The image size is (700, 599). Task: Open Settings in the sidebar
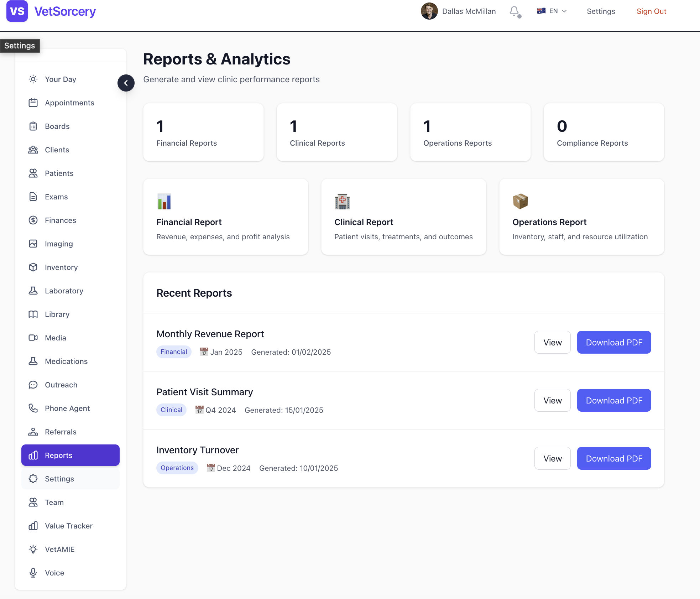59,479
